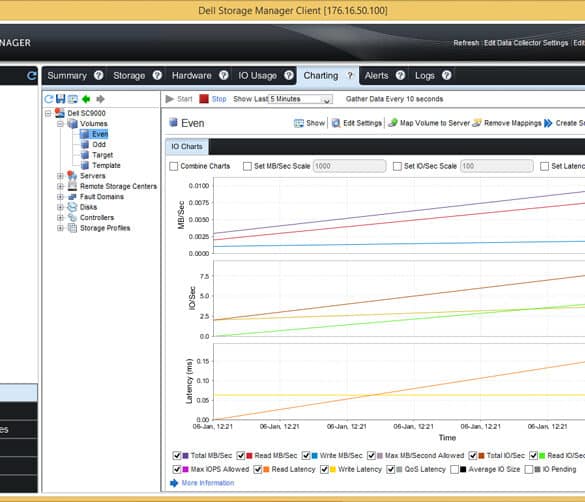Uncheck the Max MB/Second Allowed checkbox
Viewport: 585px width, 502px height.
371,455
